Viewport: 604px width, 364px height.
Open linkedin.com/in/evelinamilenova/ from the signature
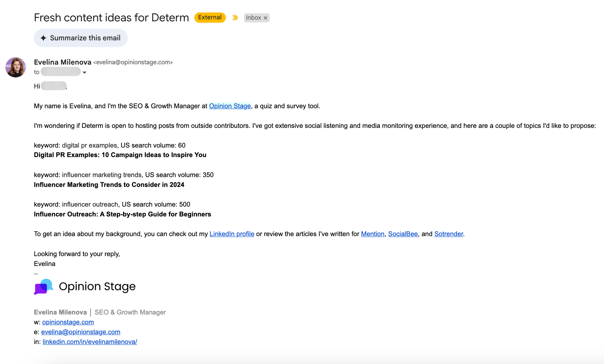(x=89, y=341)
